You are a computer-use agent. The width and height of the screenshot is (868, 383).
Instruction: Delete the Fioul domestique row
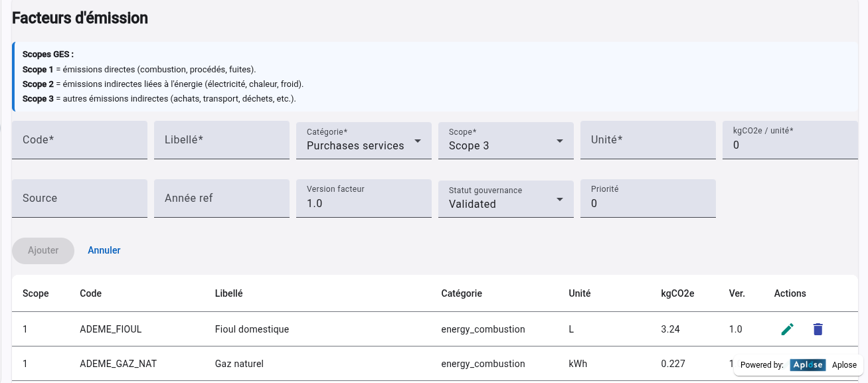pos(818,329)
